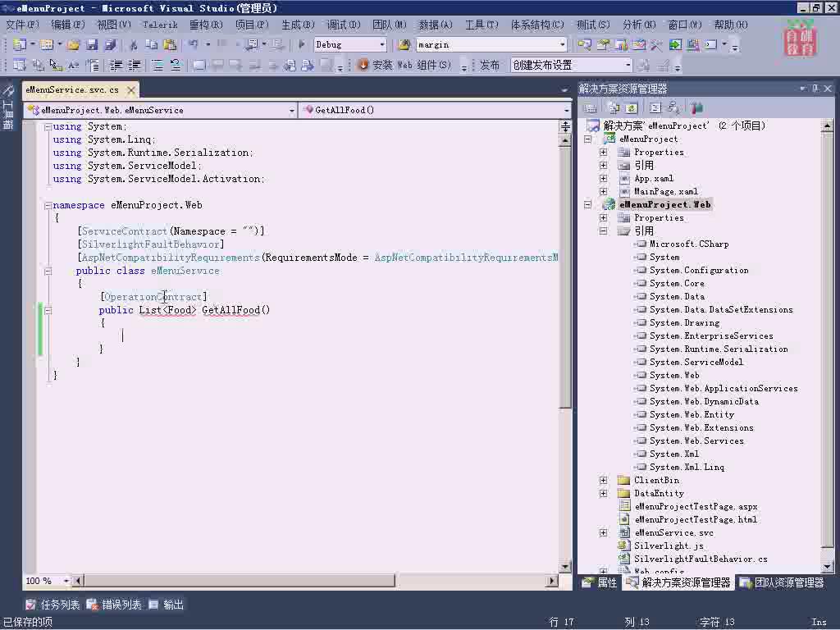Click Properties icon in Solution Explorer toolbar
Image resolution: width=840 pixels, height=630 pixels.
coord(589,107)
